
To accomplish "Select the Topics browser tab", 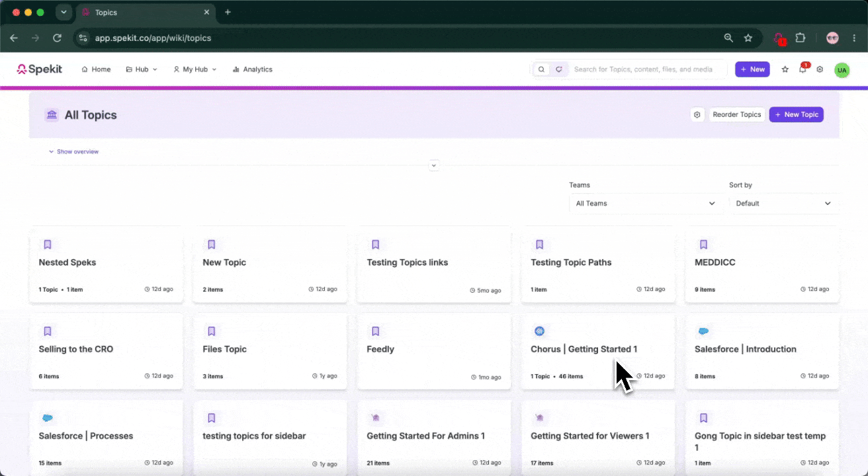I will coord(146,12).
